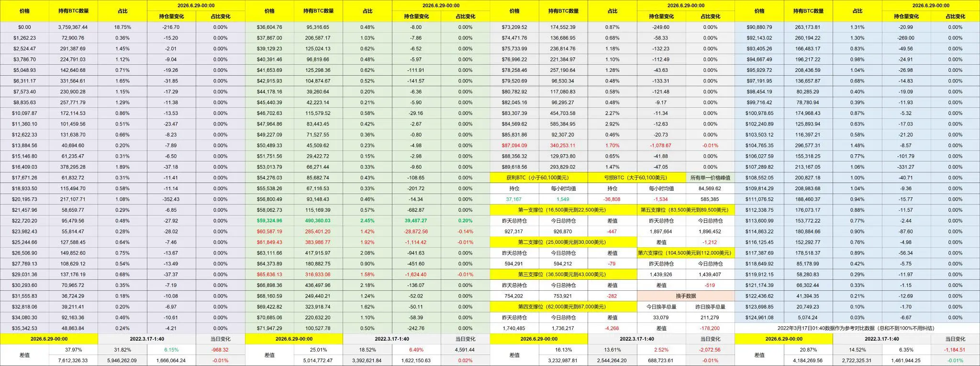Select the price cell showing $0.00
The height and width of the screenshot is (366, 980).
(24, 27)
